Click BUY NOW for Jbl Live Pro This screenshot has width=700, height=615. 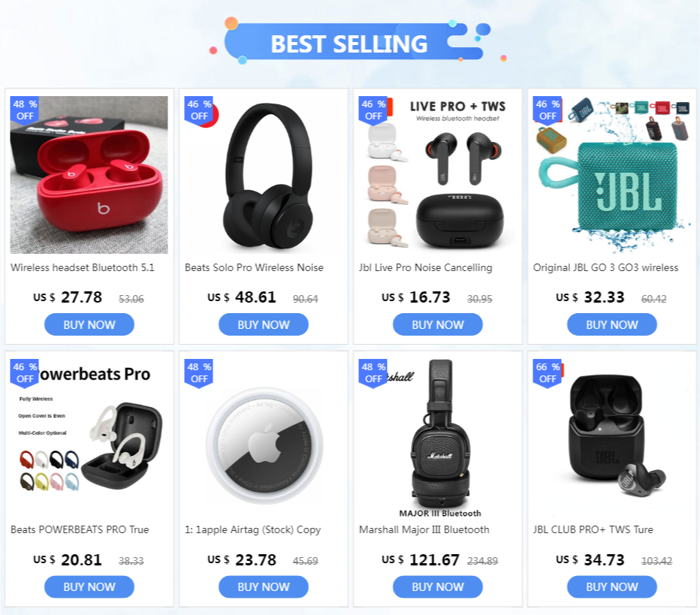pyautogui.click(x=437, y=324)
